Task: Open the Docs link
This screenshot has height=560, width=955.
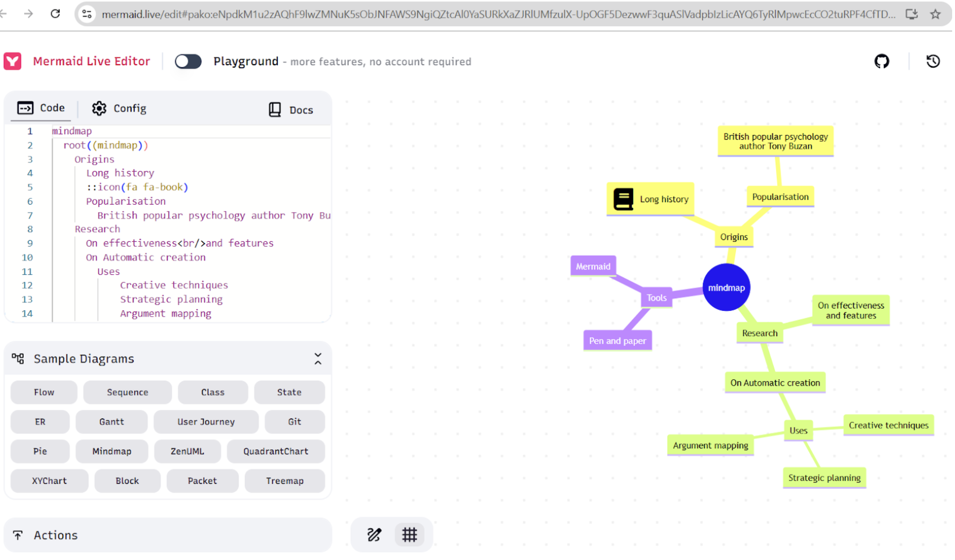Action: 291,110
